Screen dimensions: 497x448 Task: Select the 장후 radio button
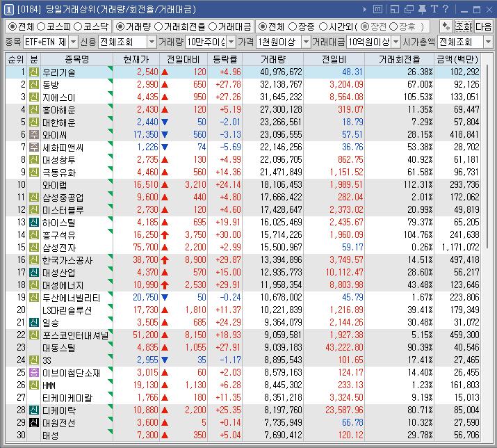tap(393, 26)
